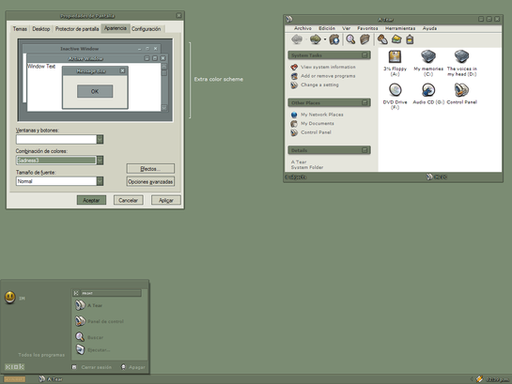Collapse the System Tasks panel
Screen dimensions: 512x384
tap(365, 55)
